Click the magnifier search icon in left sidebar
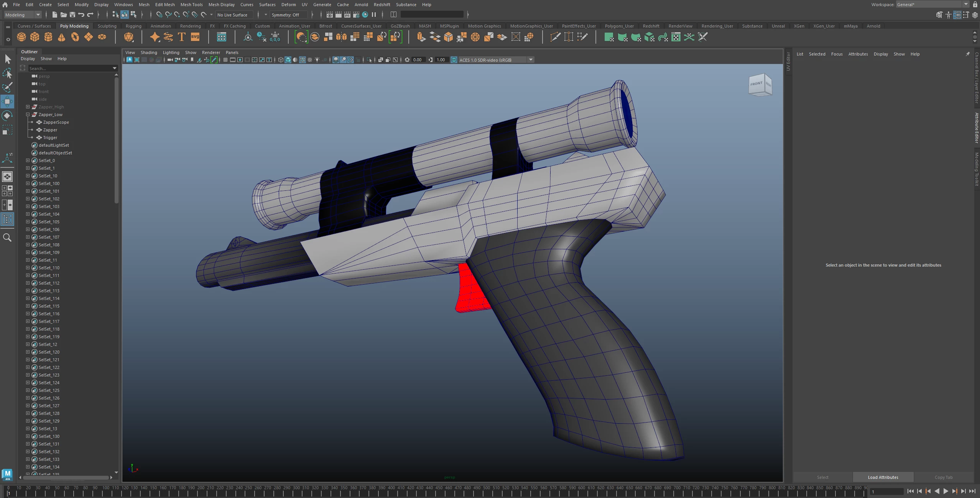The width and height of the screenshot is (980, 498). [7, 238]
